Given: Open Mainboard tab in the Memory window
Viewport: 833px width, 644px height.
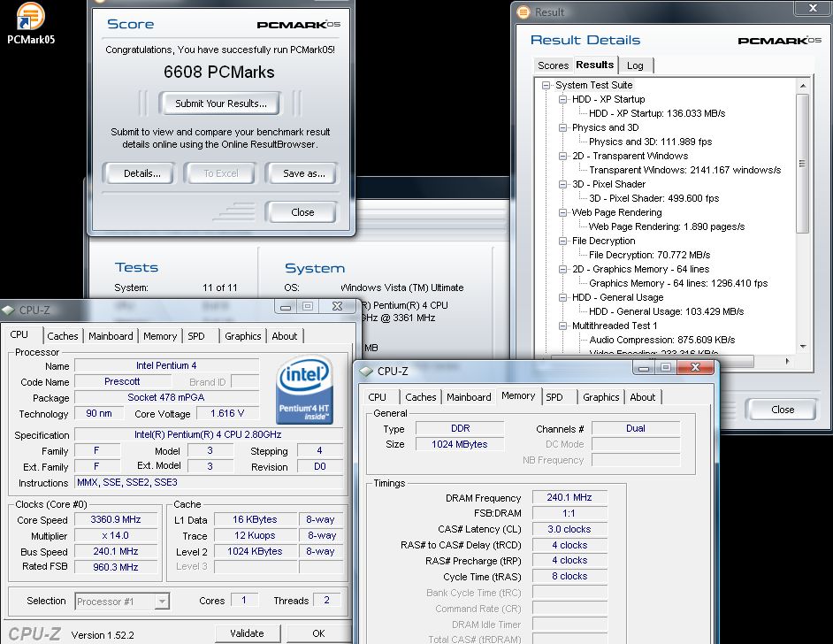Looking at the screenshot, I should 469,397.
